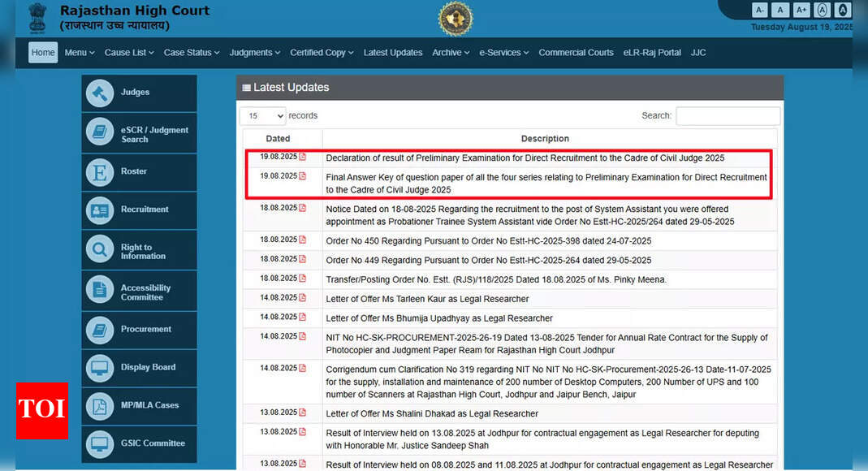The width and height of the screenshot is (868, 471).
Task: Open PDF icon for Order No 449 row
Action: tap(303, 259)
